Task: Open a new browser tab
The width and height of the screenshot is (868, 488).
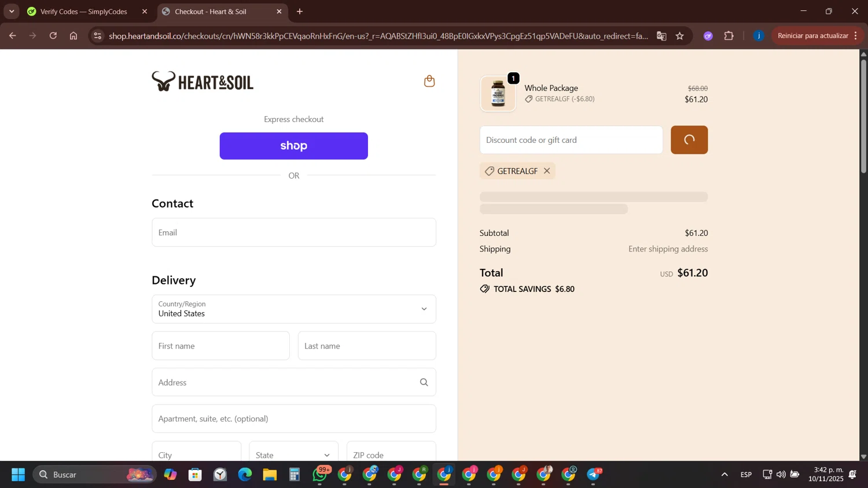Action: tap(300, 12)
